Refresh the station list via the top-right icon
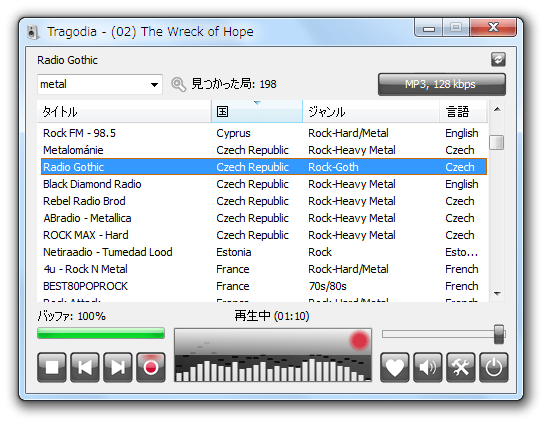546x422 pixels. coord(498,60)
